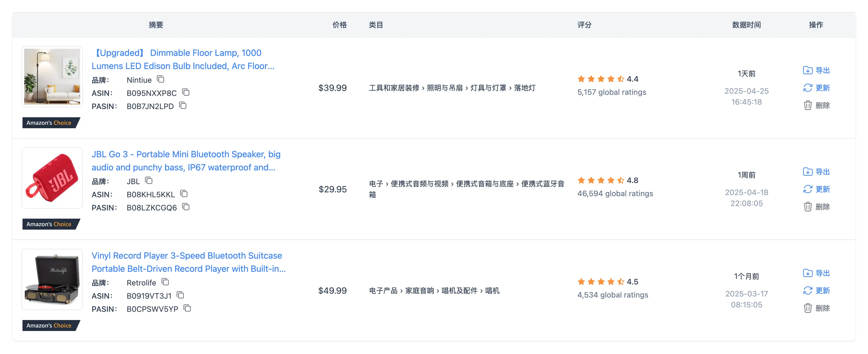868x354 pixels.
Task: Copy ASIN B0919VT3J1
Action: click(x=181, y=295)
